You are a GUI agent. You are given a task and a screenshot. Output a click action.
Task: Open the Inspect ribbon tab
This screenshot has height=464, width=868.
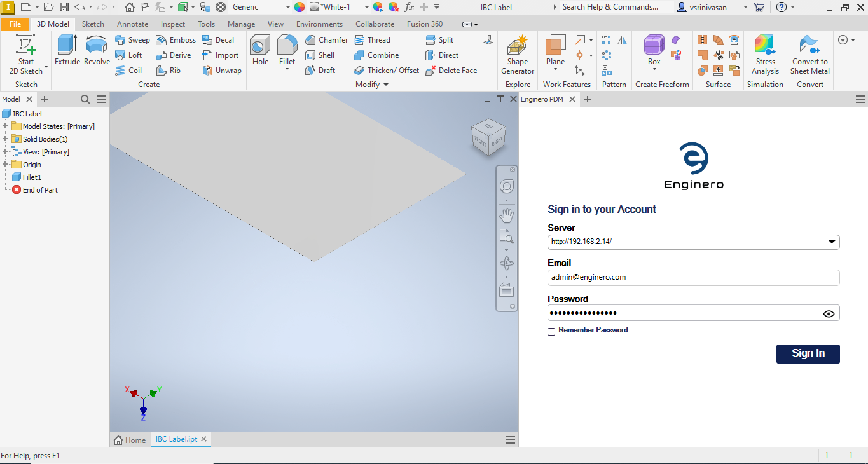point(173,24)
